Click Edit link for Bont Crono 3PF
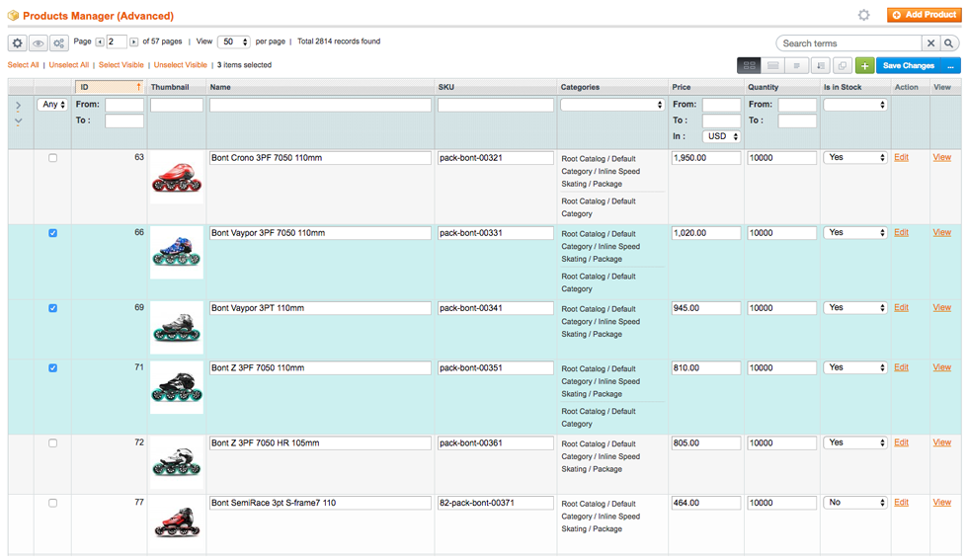This screenshot has height=560, width=968. coord(901,157)
